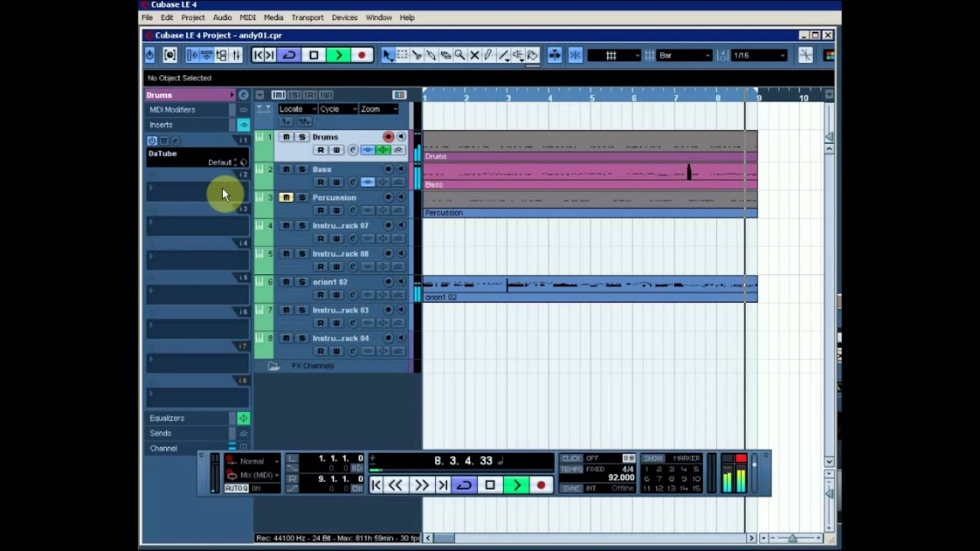The height and width of the screenshot is (551, 980).
Task: Open the Cycle dropdown
Action: click(338, 109)
